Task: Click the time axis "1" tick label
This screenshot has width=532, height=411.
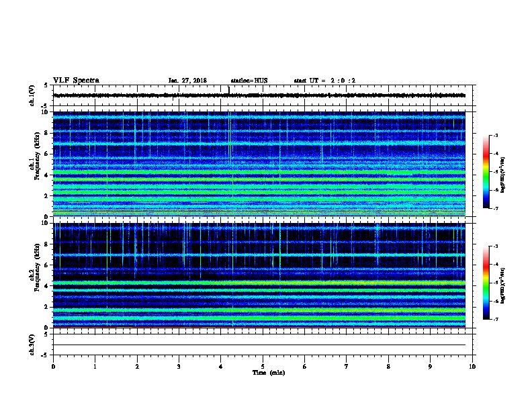Action: pos(95,367)
